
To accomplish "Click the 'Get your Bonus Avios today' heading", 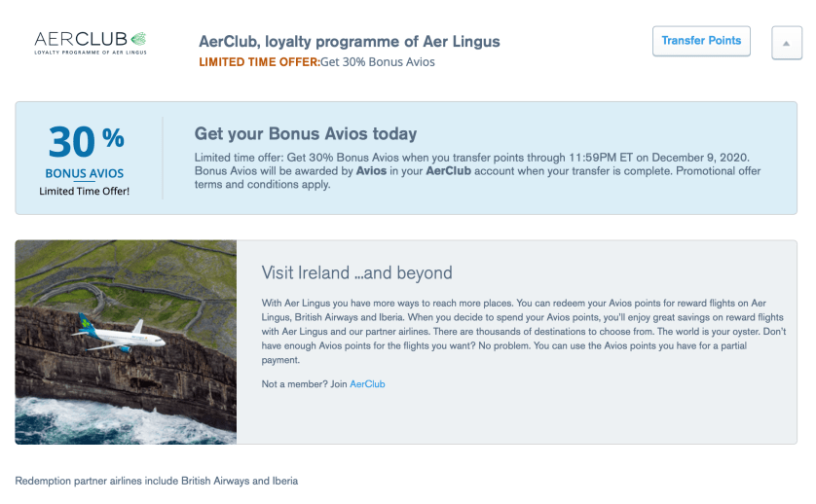I will [x=306, y=134].
